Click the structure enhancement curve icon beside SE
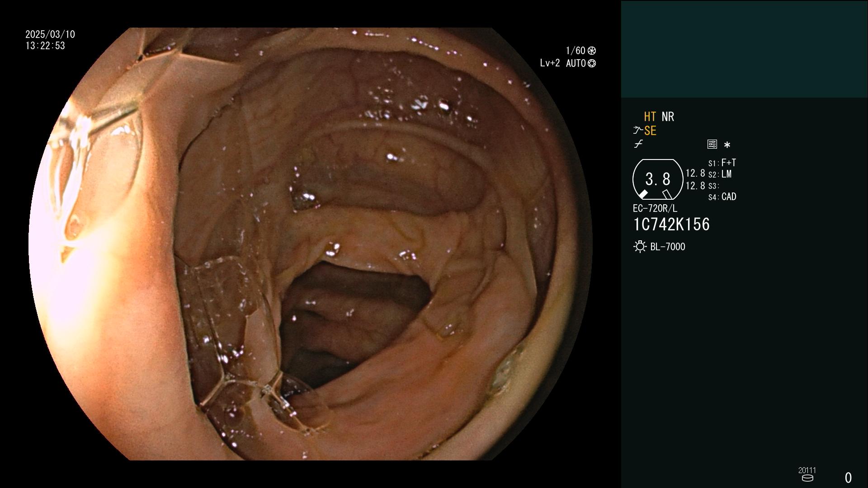This screenshot has width=868, height=488. coord(638,131)
